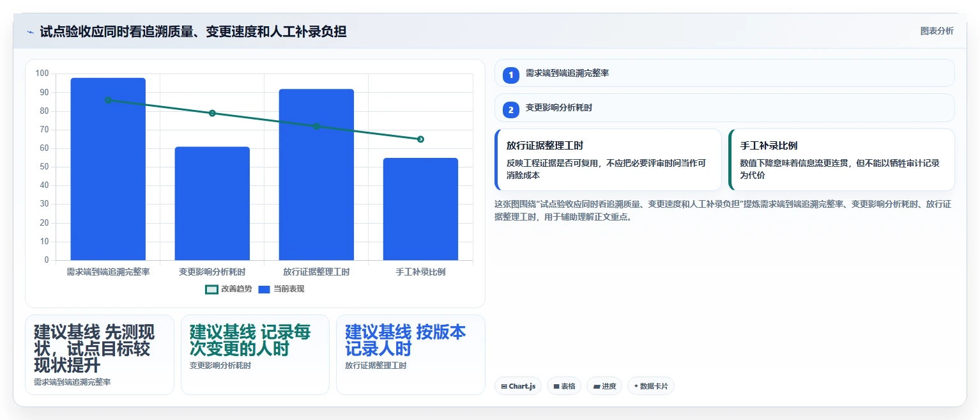The image size is (980, 420).
Task: Click the panel title 试点验收应同时看追溯质量
Action: click(x=193, y=31)
